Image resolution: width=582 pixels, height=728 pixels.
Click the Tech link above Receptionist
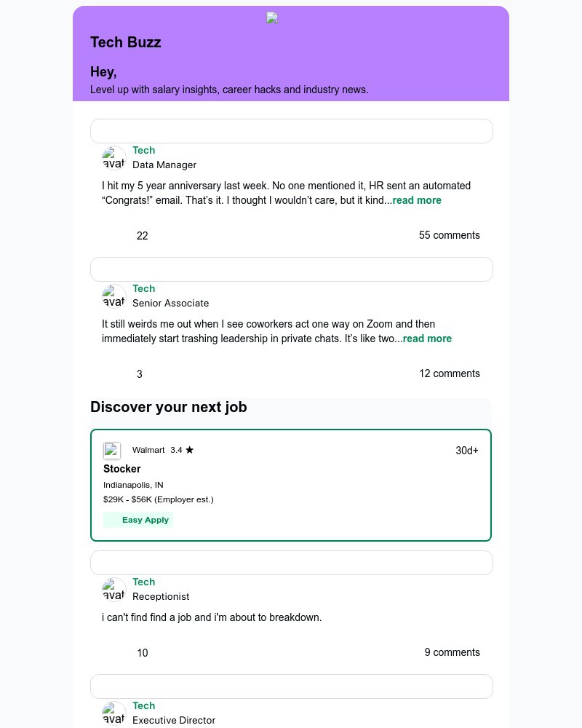click(143, 582)
